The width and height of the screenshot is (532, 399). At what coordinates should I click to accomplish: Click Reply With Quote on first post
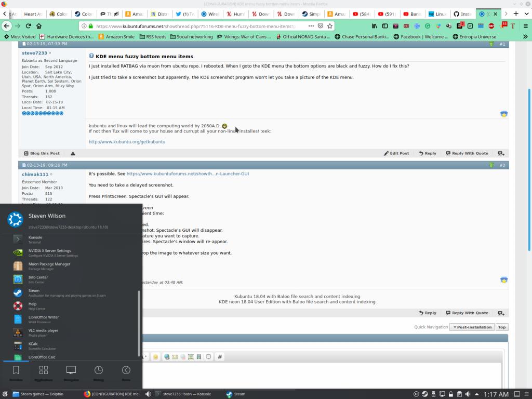[x=467, y=153]
